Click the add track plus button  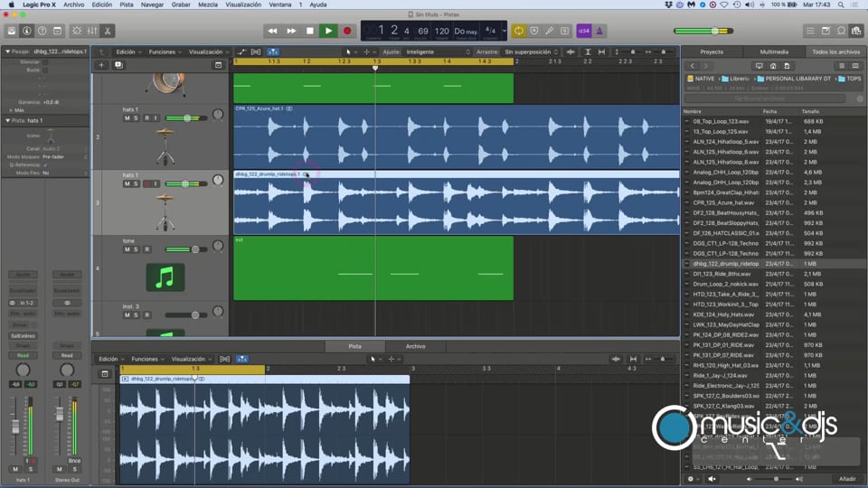101,65
